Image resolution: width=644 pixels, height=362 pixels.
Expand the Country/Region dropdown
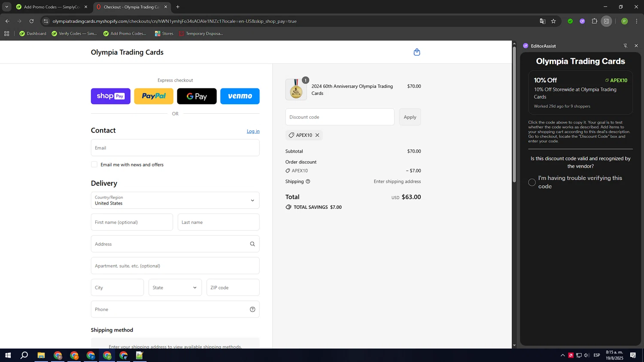pyautogui.click(x=175, y=200)
